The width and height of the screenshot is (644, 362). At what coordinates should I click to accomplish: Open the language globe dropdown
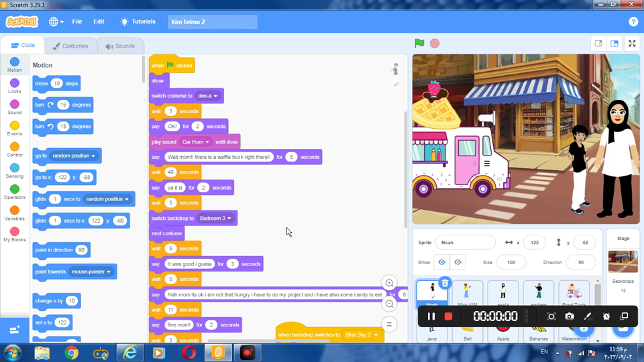(x=56, y=21)
